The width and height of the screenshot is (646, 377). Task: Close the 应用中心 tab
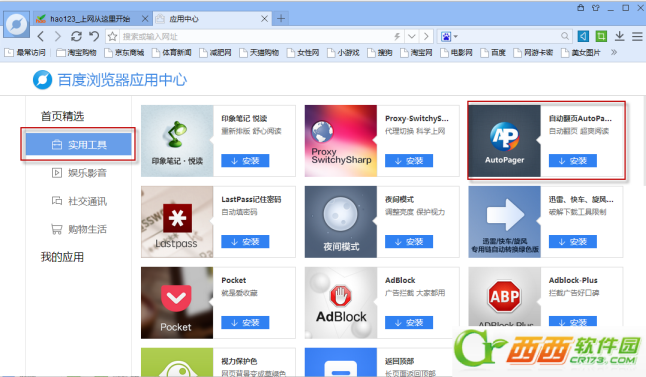[x=264, y=19]
